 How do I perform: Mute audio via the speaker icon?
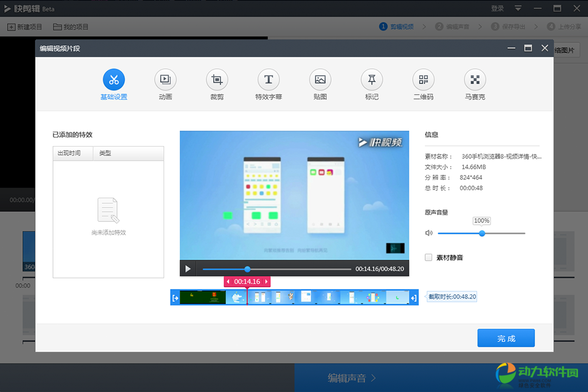click(x=429, y=233)
